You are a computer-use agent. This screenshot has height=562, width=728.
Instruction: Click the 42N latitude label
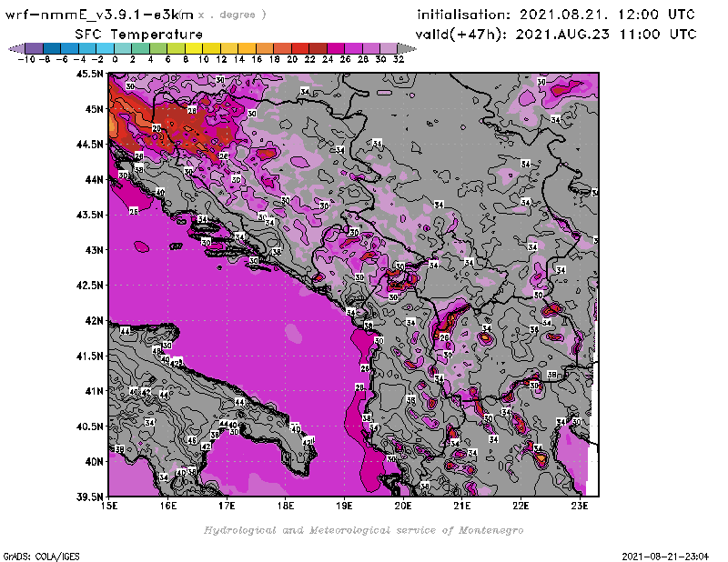94,321
